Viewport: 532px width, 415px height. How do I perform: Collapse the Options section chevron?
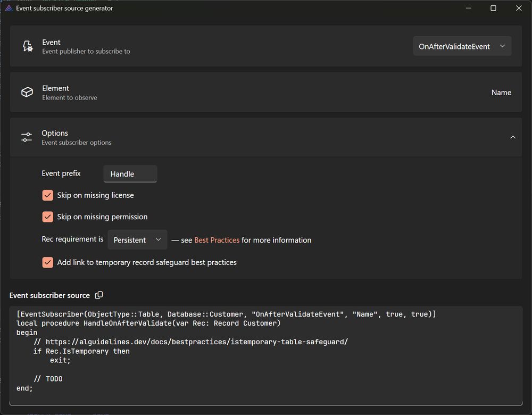[x=513, y=137]
